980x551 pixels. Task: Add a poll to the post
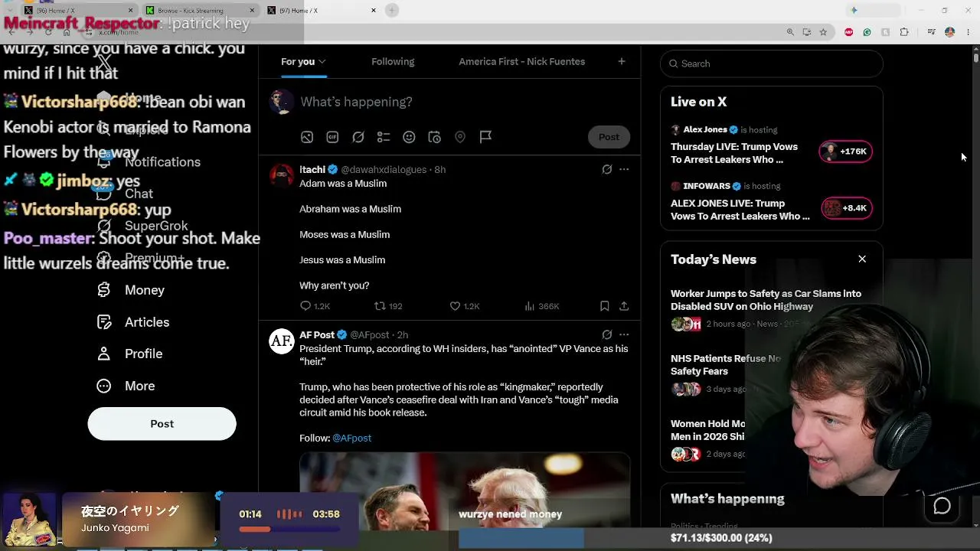[384, 137]
